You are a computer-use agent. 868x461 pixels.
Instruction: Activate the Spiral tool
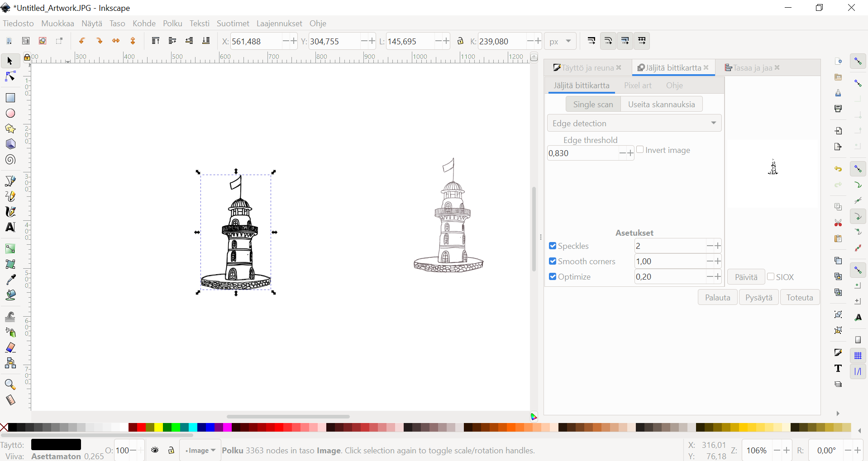coord(10,160)
